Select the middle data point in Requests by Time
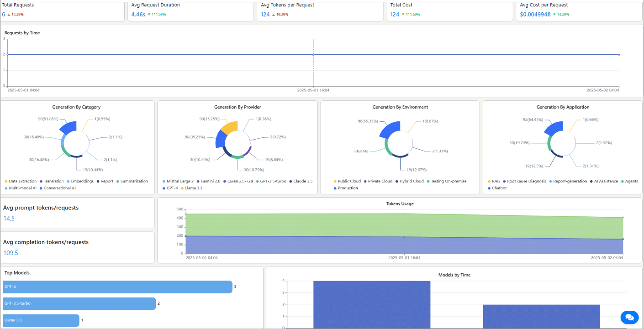 pyautogui.click(x=313, y=54)
